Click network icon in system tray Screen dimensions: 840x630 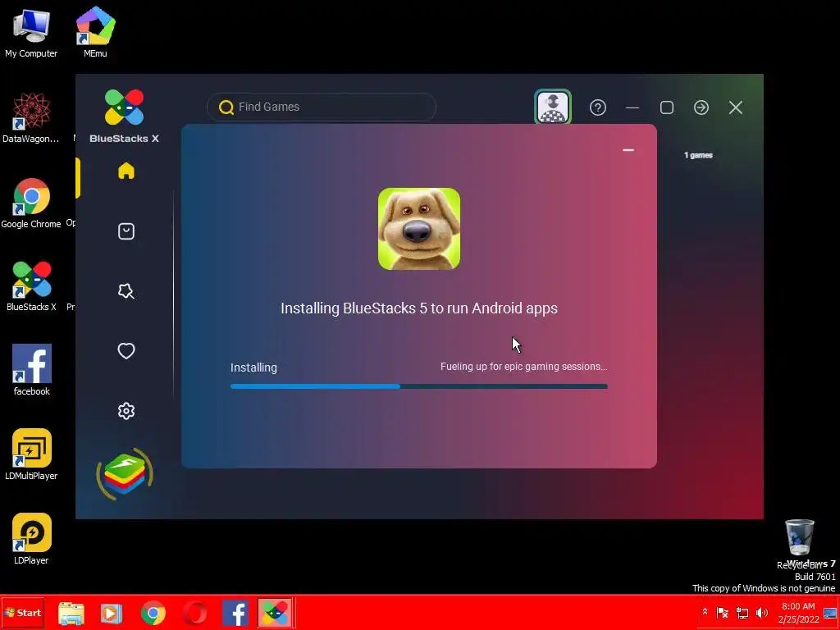(x=742, y=612)
